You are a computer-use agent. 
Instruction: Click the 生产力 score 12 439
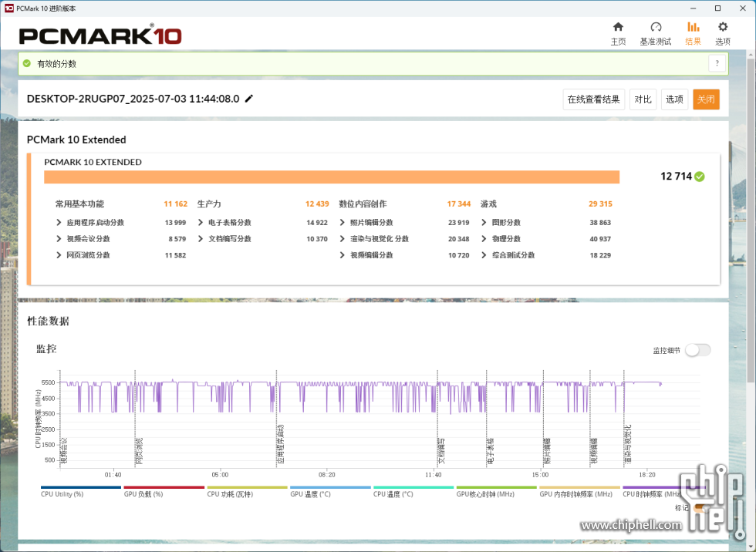tap(317, 204)
